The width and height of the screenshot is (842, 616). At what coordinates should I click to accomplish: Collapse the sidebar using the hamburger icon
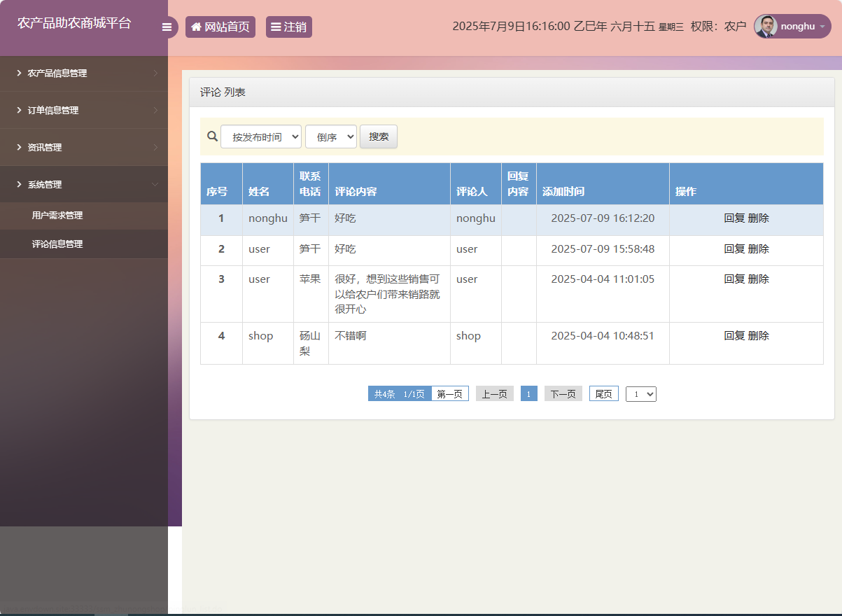167,27
